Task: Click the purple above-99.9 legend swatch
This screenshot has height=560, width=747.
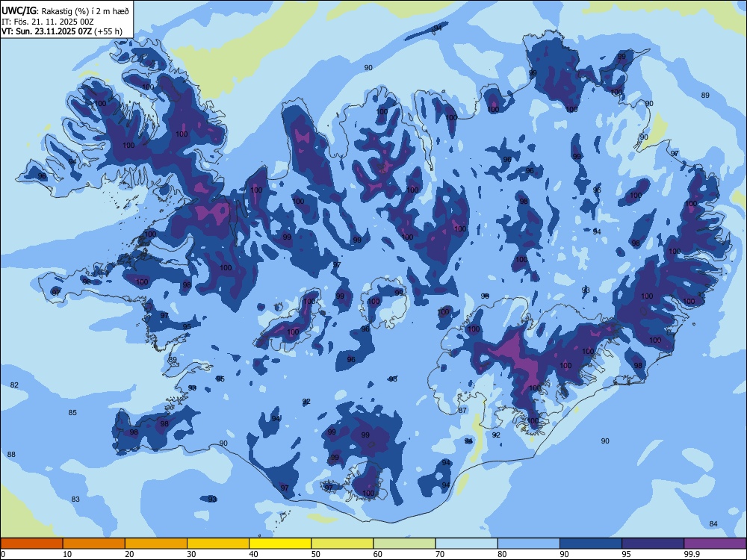Action: pyautogui.click(x=715, y=544)
